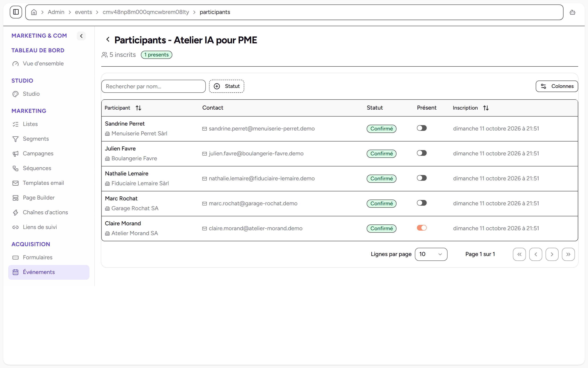Click the plus-circle icon in Statut filter
This screenshot has height=368, width=588.
[217, 86]
